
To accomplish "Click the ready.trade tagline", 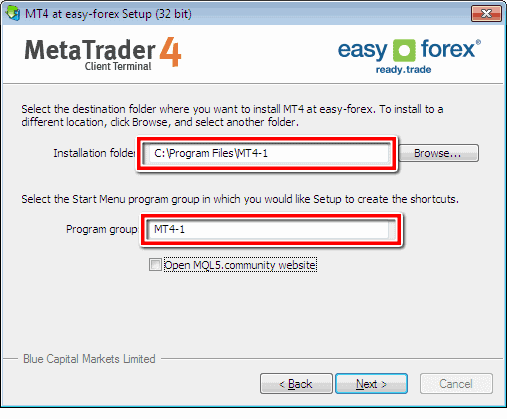I will click(403, 70).
